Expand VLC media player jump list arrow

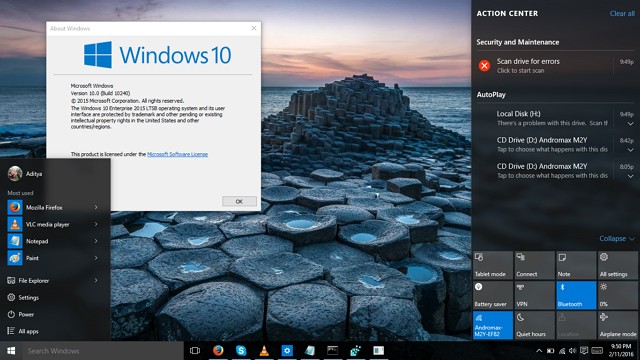pyautogui.click(x=96, y=224)
